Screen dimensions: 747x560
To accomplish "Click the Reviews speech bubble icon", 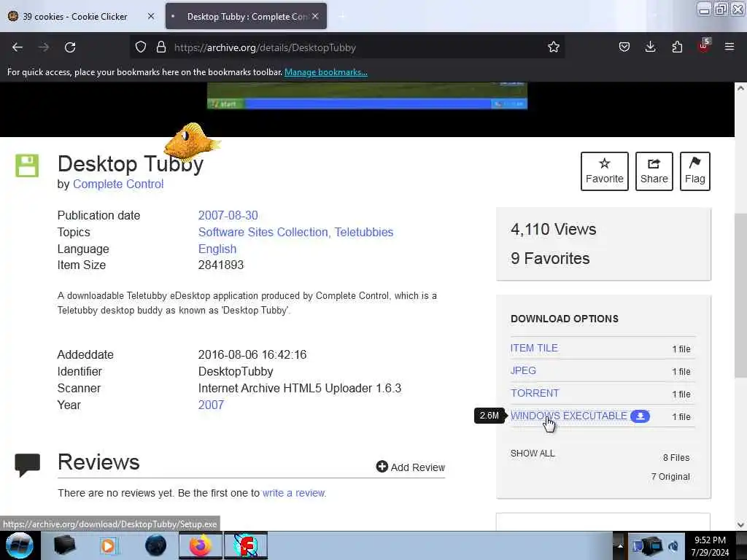I will (x=27, y=464).
